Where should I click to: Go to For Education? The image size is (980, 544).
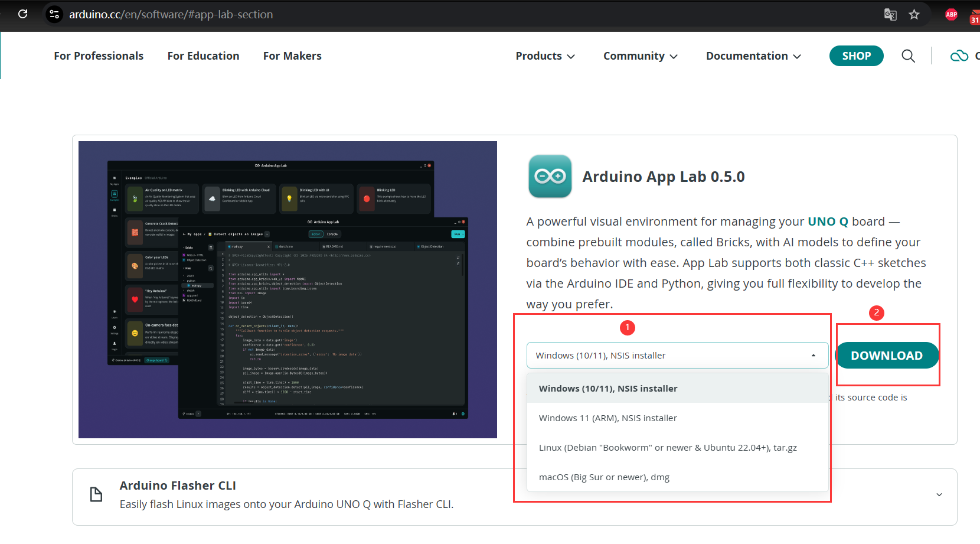(203, 56)
